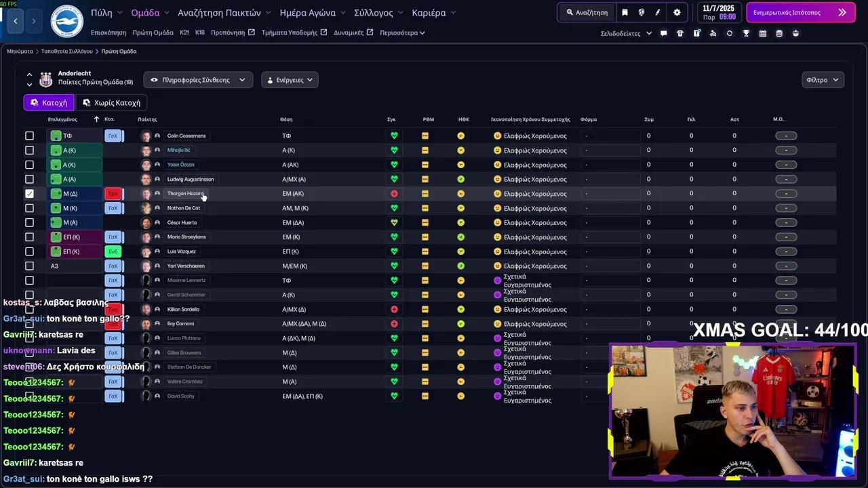Click the Brighton club badge
The width and height of the screenshot is (868, 488).
(x=66, y=21)
